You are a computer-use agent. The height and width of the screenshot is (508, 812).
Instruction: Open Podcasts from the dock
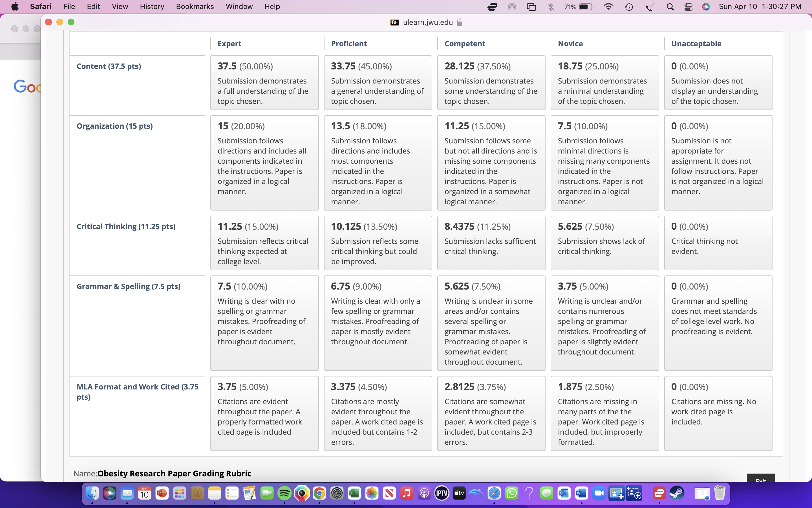pyautogui.click(x=424, y=493)
